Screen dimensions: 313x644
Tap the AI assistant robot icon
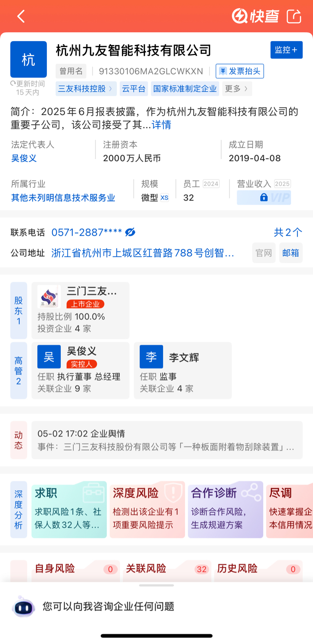[x=24, y=607]
